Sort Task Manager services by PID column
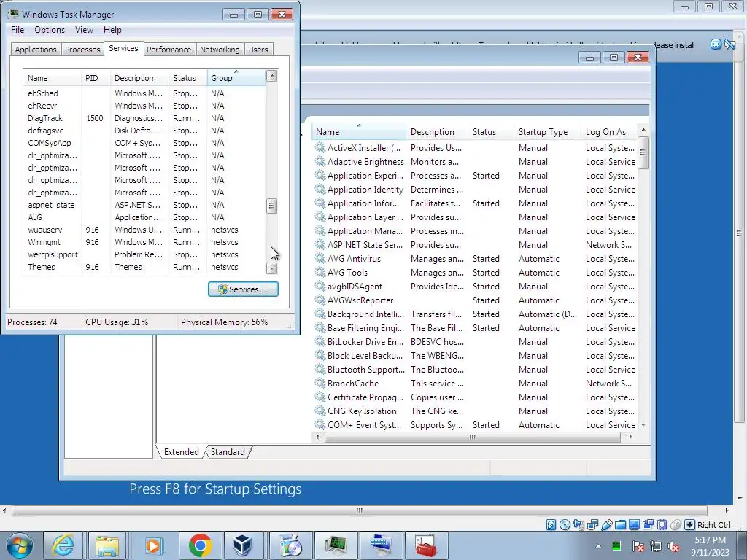747x560 pixels. [x=96, y=78]
